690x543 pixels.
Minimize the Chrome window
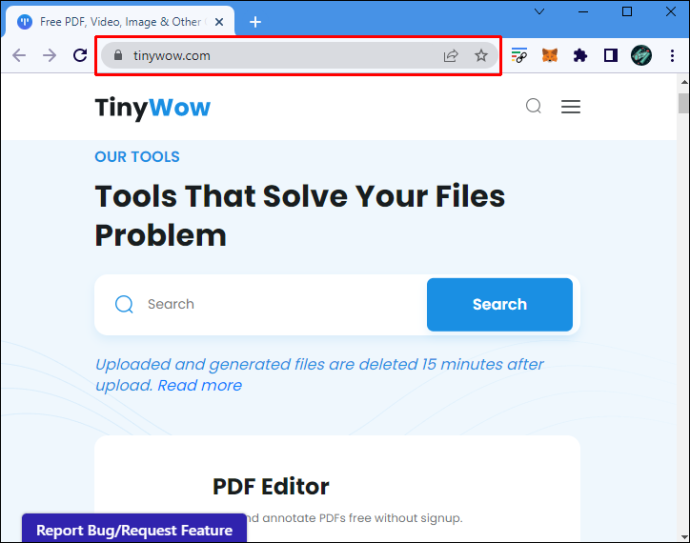583,12
